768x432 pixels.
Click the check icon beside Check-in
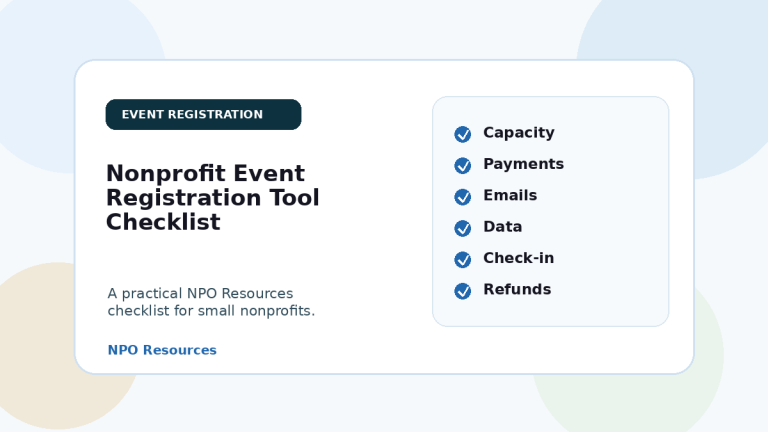(x=462, y=260)
